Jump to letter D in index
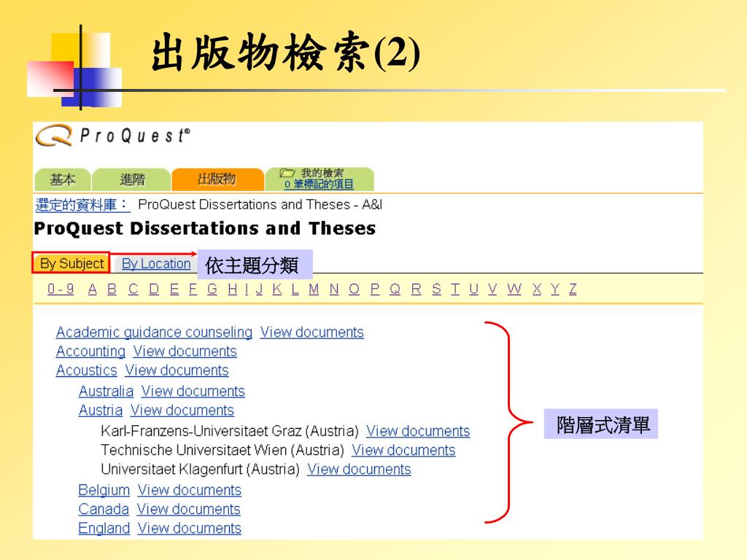This screenshot has width=747, height=560. pos(154,289)
